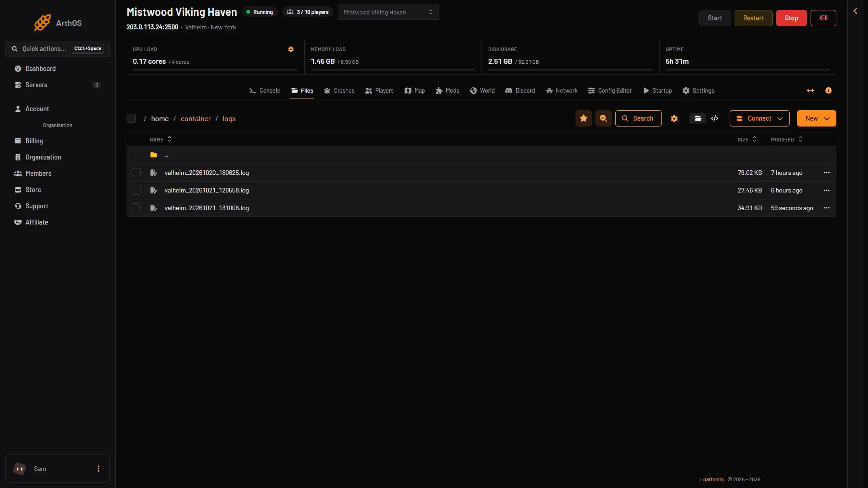
Task: Check the box for valheim_20261020_180625.log
Action: point(136,173)
